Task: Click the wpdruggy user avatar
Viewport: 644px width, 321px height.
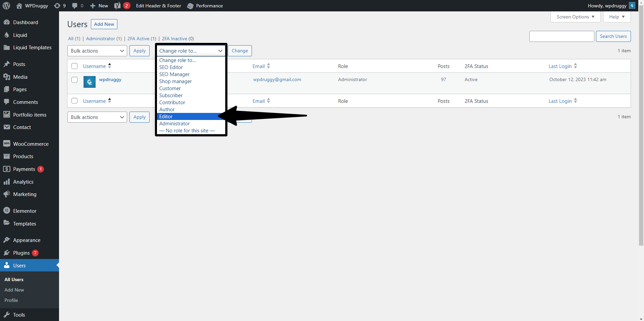Action: coord(89,82)
